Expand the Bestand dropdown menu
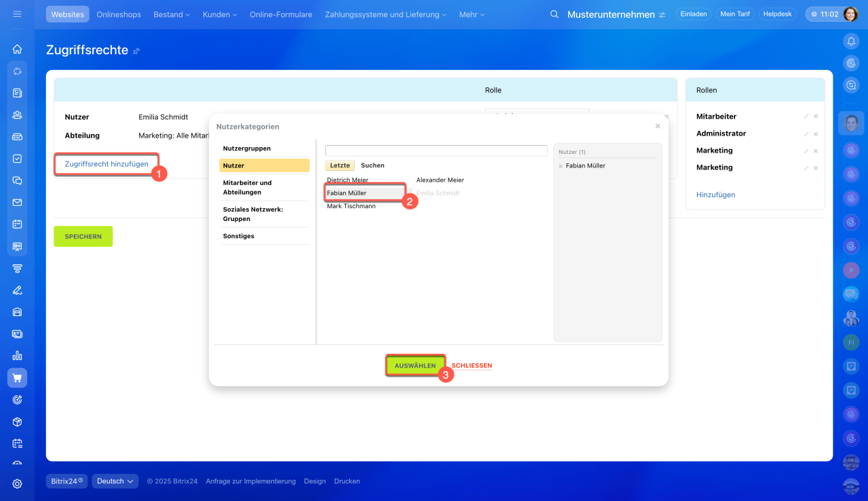Viewport: 868px width, 501px height. [x=172, y=14]
